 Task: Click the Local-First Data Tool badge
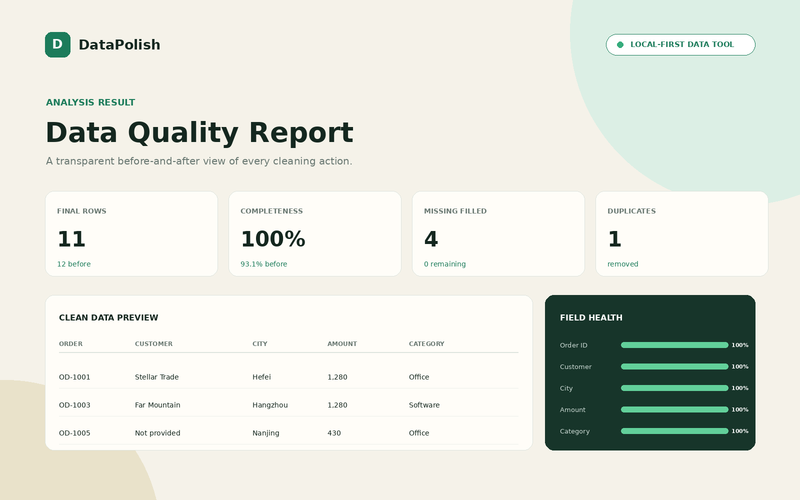[x=681, y=45]
